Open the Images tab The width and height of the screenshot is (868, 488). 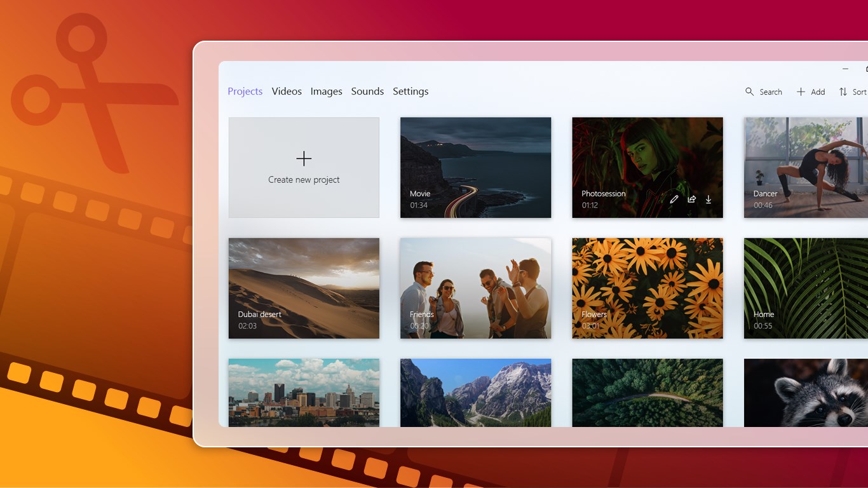326,91
